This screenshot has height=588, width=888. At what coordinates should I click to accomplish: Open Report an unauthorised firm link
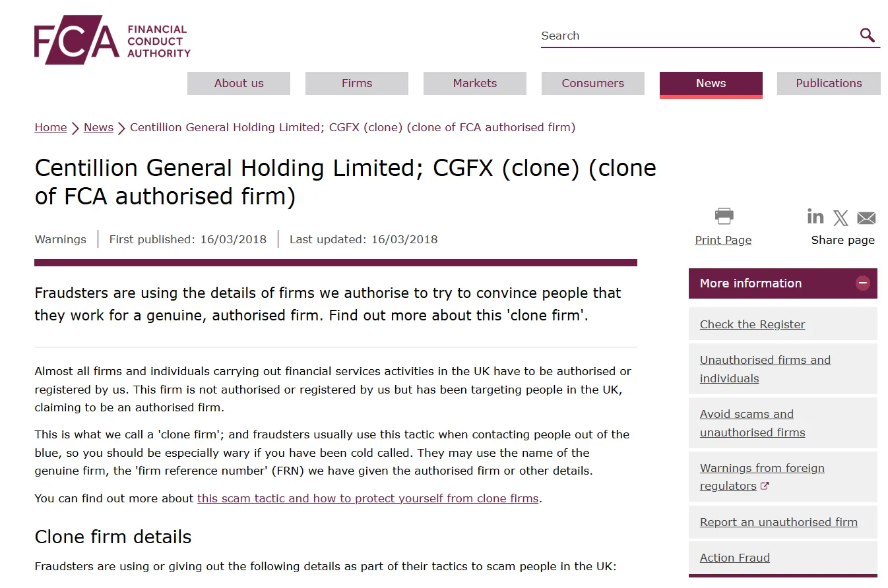[x=778, y=522]
